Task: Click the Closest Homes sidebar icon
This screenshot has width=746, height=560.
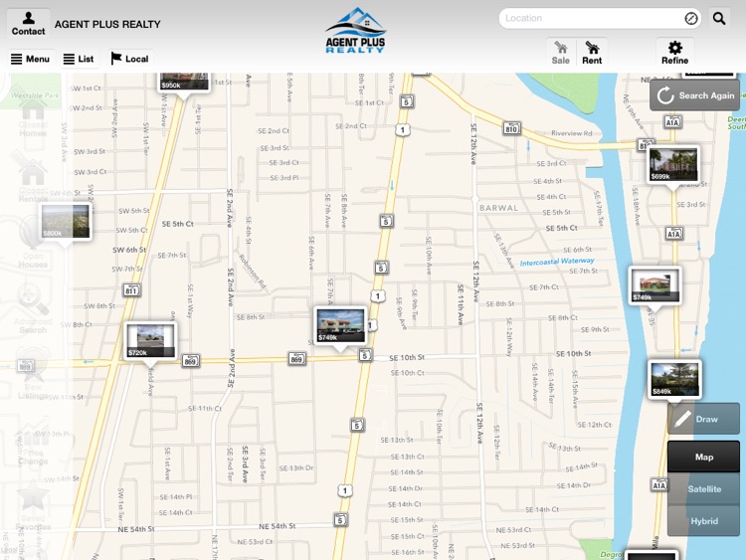Action: [x=33, y=114]
